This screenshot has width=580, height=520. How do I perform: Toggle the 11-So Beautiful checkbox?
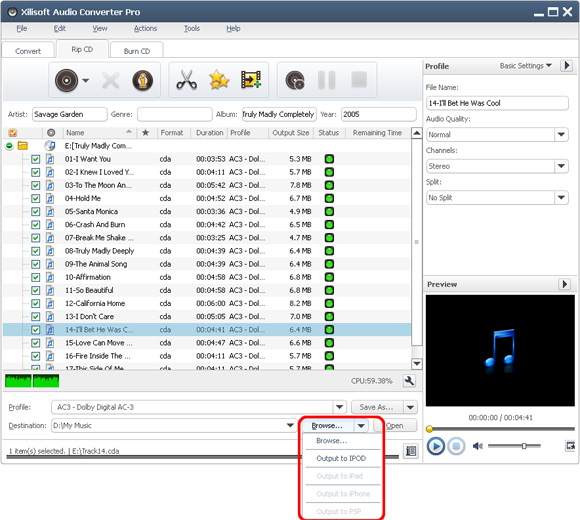[x=36, y=290]
